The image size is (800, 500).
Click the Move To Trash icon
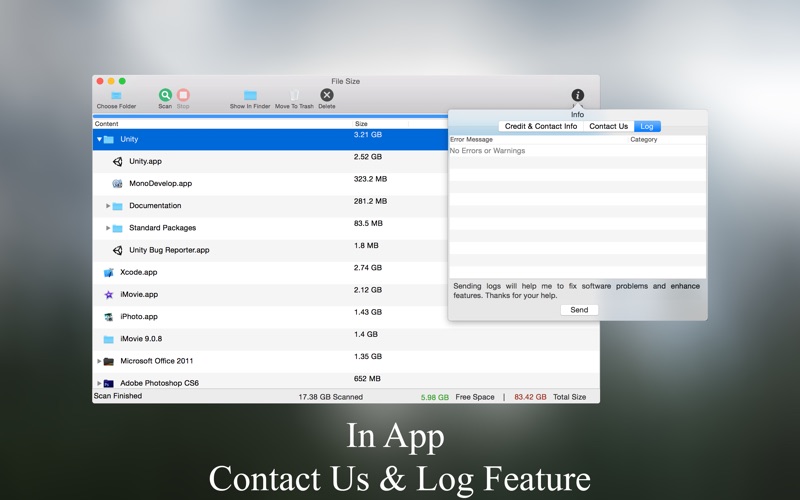[294, 95]
